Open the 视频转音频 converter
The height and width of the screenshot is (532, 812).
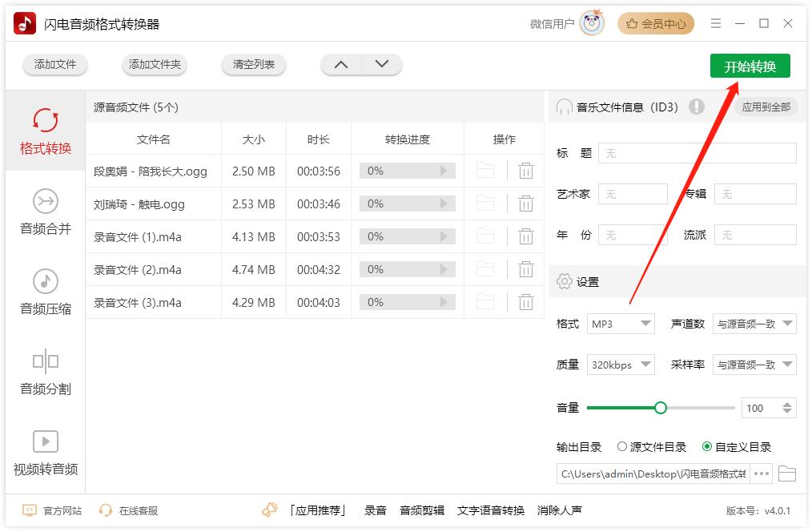pos(44,455)
